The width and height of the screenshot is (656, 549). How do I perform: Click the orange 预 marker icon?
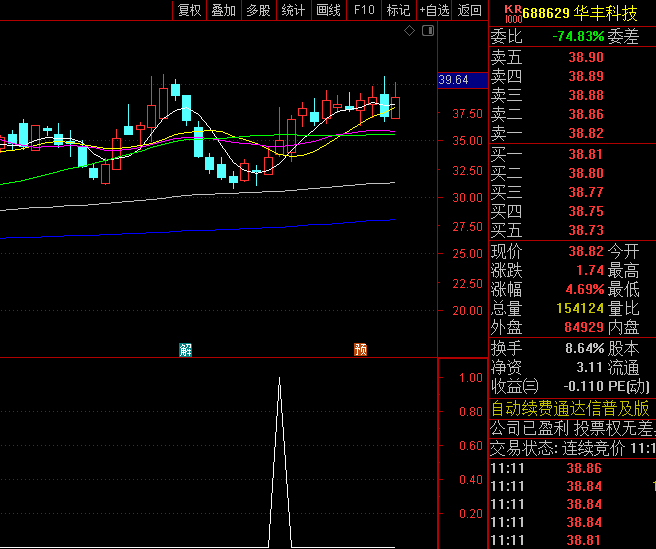point(360,349)
